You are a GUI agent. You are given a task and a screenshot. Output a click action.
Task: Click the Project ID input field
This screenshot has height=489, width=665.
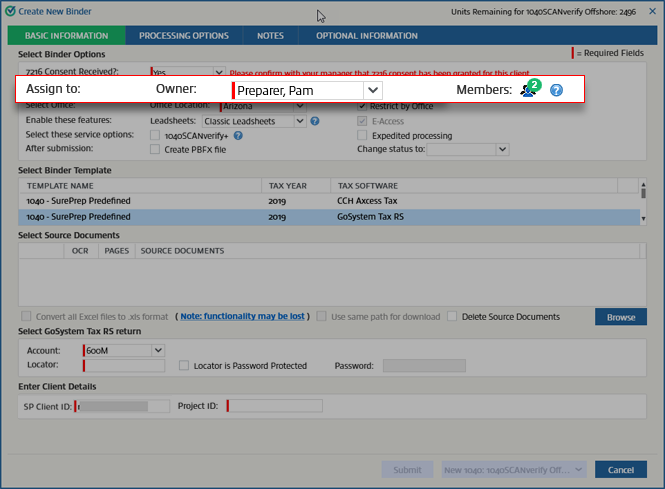(x=275, y=406)
